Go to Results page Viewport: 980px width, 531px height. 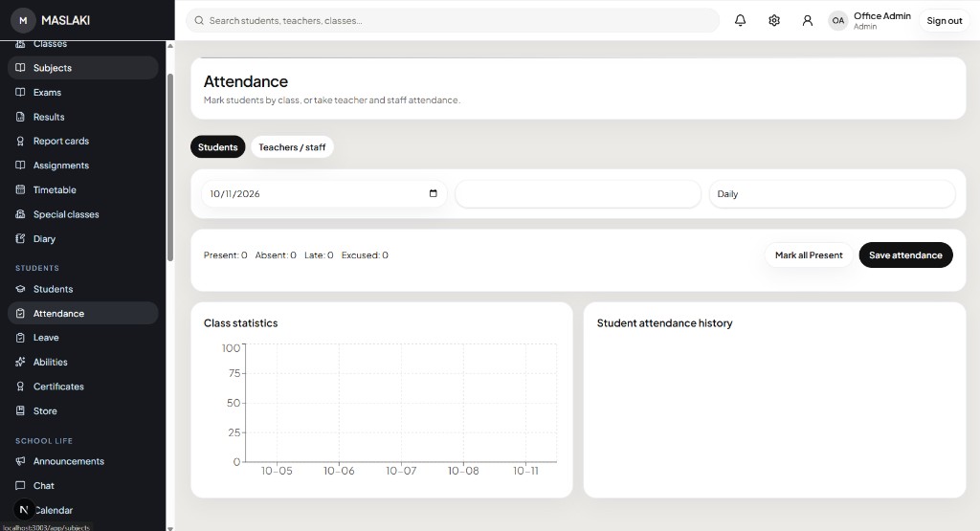(x=82, y=117)
